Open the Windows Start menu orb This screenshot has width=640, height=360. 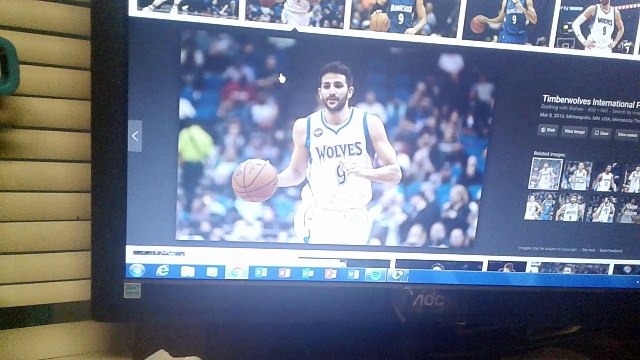coord(137,270)
